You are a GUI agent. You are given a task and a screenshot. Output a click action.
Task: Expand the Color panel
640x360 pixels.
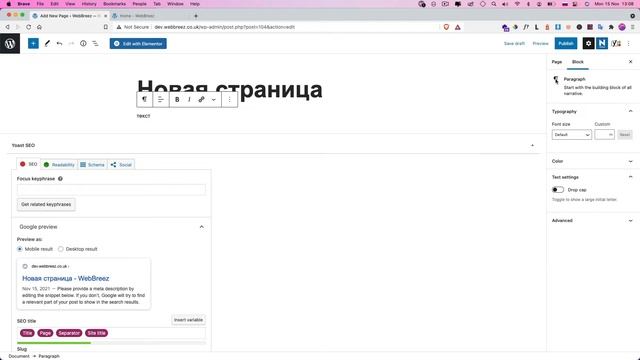(630, 161)
